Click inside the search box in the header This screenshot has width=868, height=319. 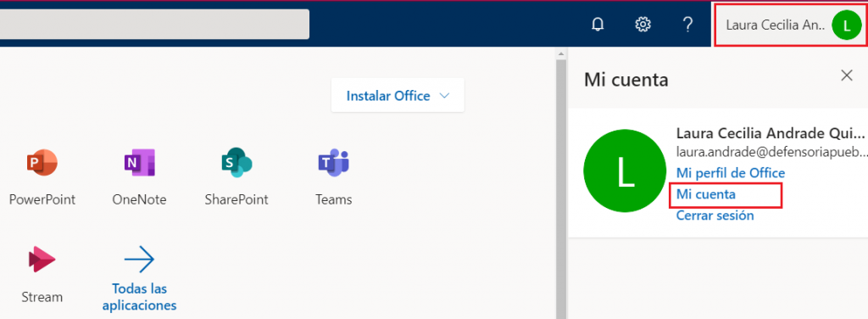(x=154, y=24)
